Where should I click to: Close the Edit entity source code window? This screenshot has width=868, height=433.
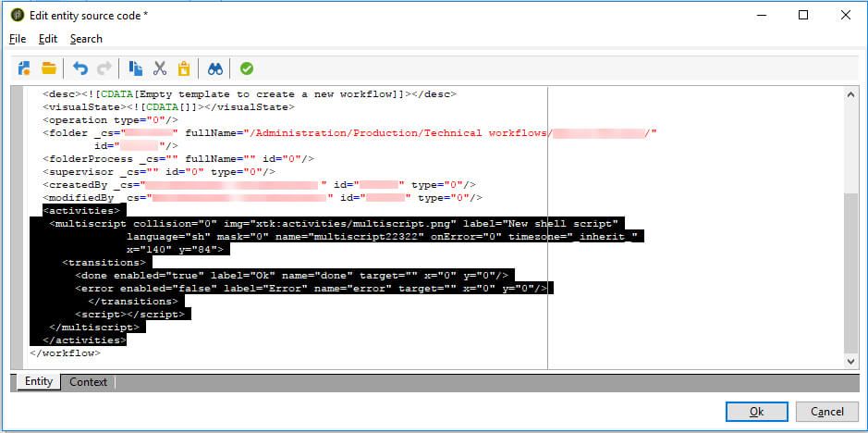(x=845, y=16)
